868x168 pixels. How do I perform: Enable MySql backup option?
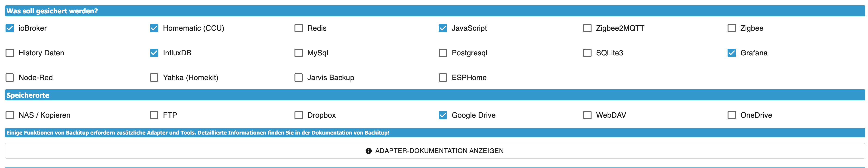299,53
